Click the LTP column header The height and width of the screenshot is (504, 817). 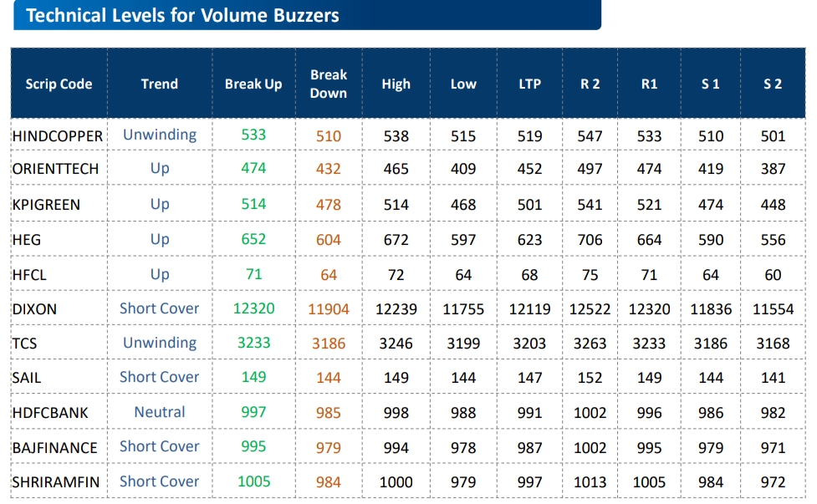(x=529, y=84)
